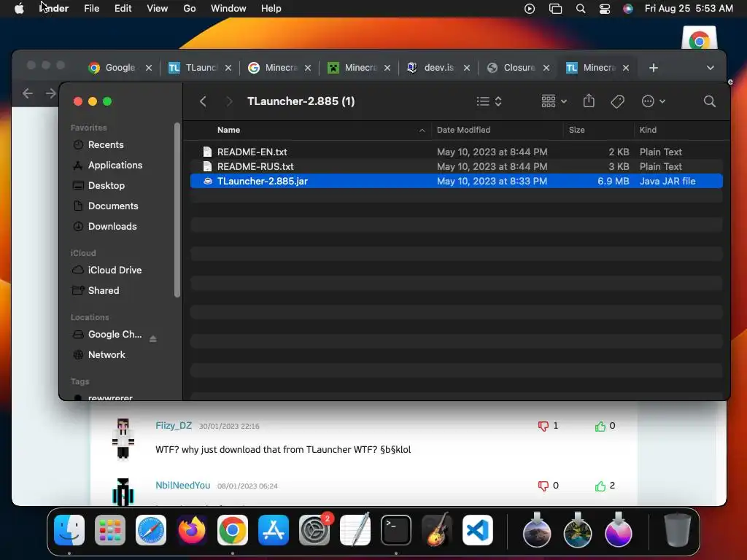Like the NbilNeedYou comment
The width and height of the screenshot is (747, 560).
(600, 486)
